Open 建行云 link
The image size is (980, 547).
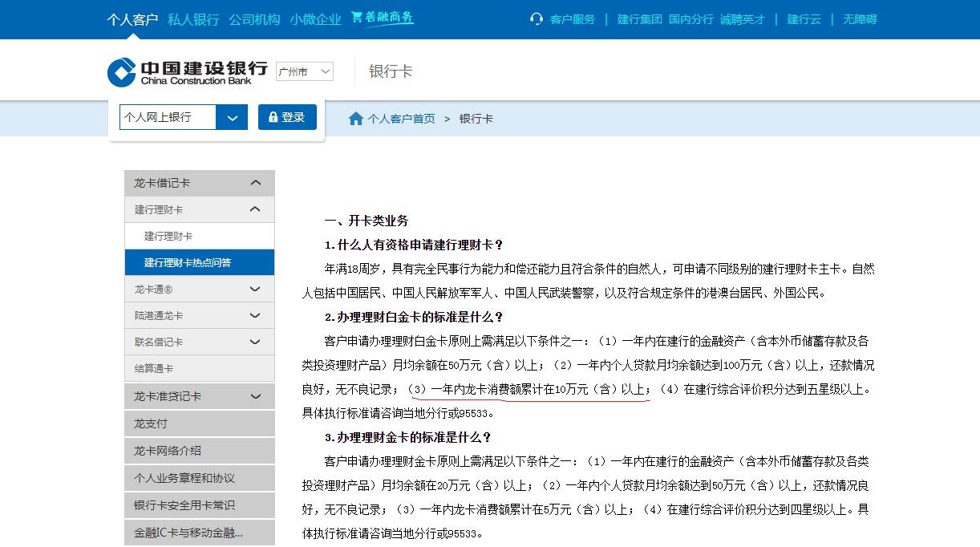804,19
